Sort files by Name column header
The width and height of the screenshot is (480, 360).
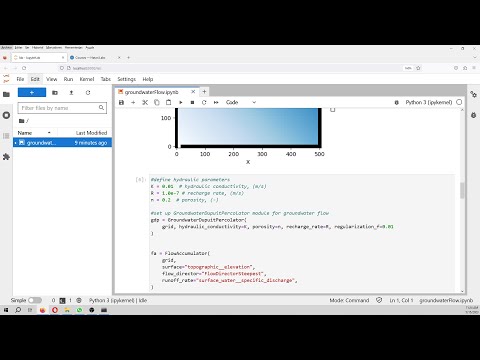pos(35,133)
